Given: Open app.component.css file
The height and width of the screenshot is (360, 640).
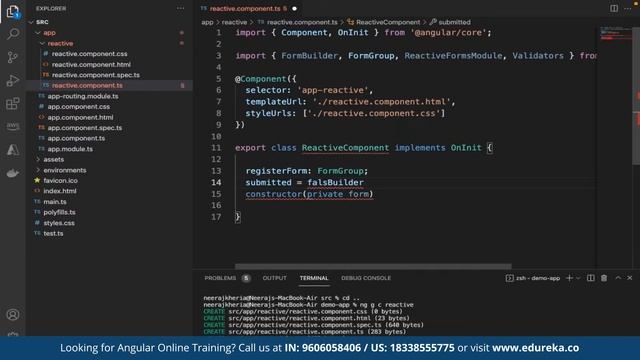Looking at the screenshot, I should pos(78,107).
